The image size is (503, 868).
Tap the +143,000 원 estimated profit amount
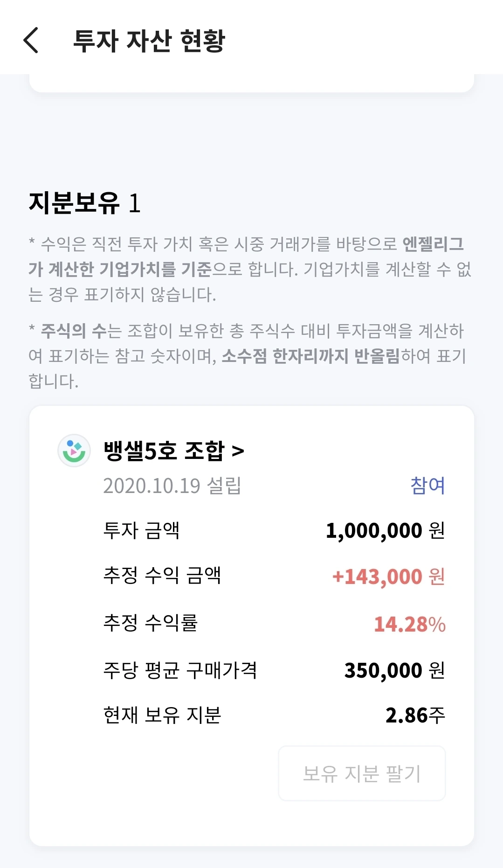click(x=389, y=576)
